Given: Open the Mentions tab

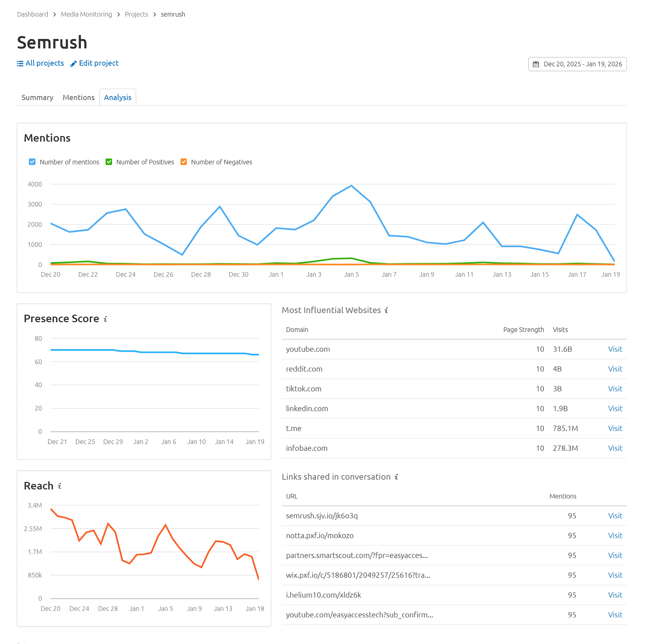Looking at the screenshot, I should click(x=78, y=97).
